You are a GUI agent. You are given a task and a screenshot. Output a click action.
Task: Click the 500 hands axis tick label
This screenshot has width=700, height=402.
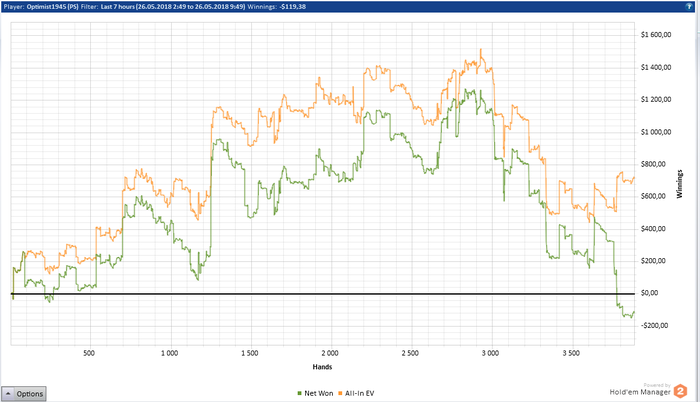tap(89, 353)
